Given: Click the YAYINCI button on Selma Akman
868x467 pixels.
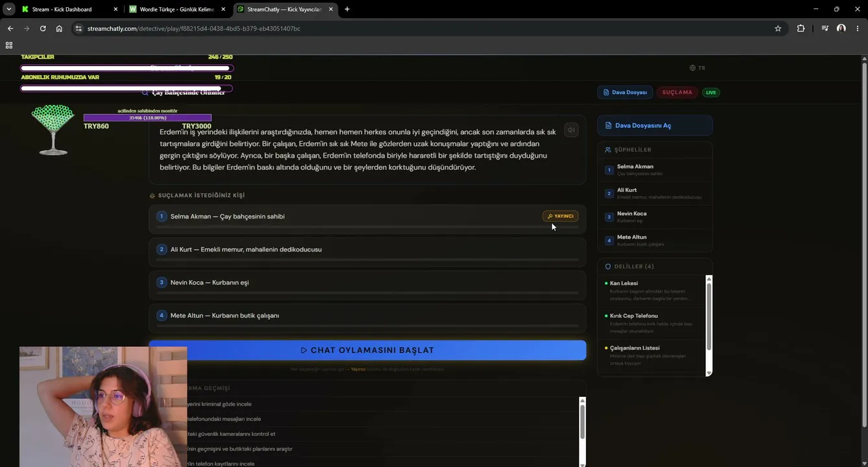Looking at the screenshot, I should click(x=560, y=216).
